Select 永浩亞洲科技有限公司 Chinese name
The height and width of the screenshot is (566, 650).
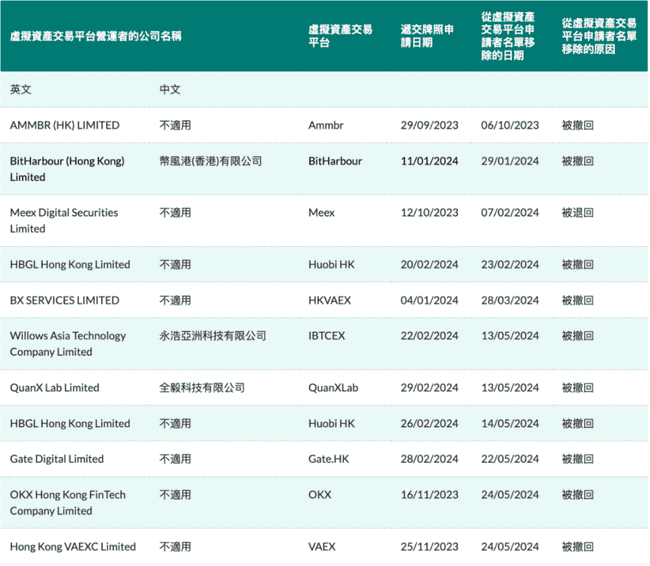click(213, 336)
